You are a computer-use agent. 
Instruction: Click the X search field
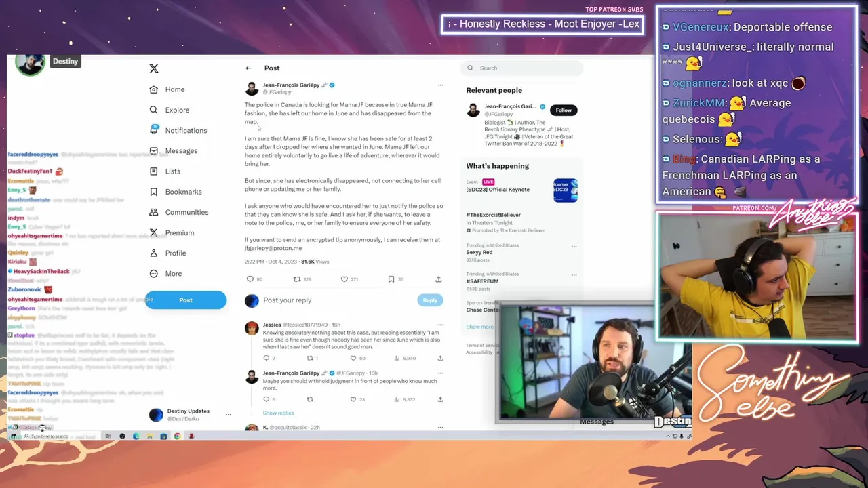point(522,68)
